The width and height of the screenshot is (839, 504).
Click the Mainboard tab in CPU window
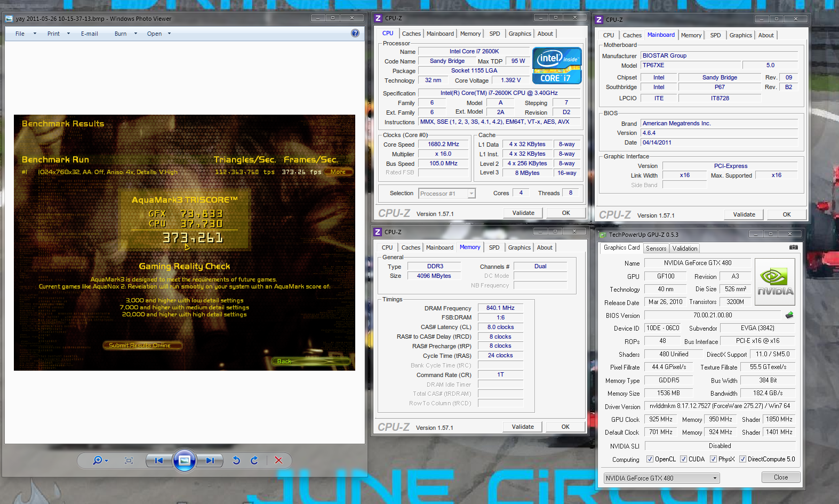click(x=440, y=34)
